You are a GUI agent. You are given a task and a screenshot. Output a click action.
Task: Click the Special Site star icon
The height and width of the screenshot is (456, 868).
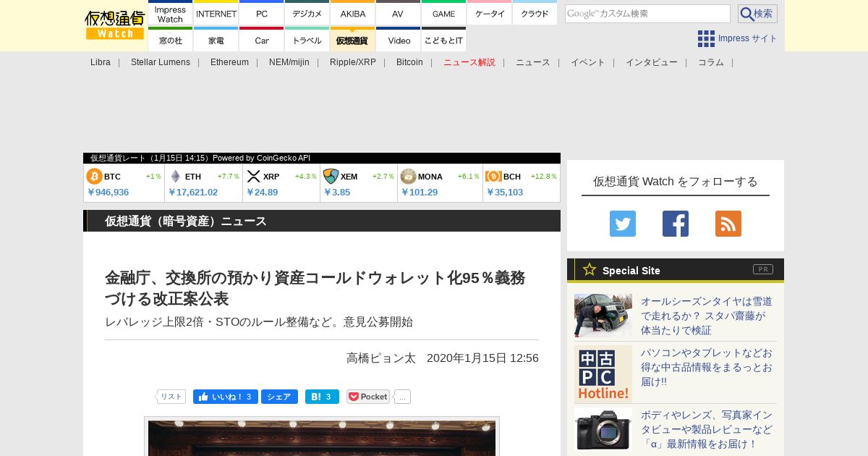pos(590,269)
